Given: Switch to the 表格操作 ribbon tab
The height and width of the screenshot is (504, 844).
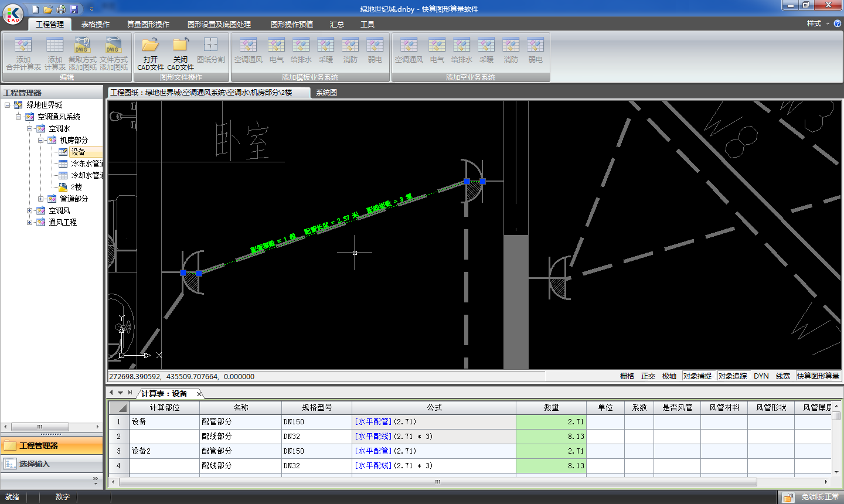Looking at the screenshot, I should point(96,25).
